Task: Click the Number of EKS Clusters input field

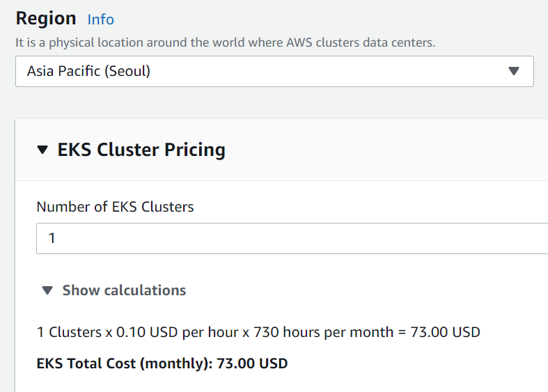Action: tap(292, 238)
